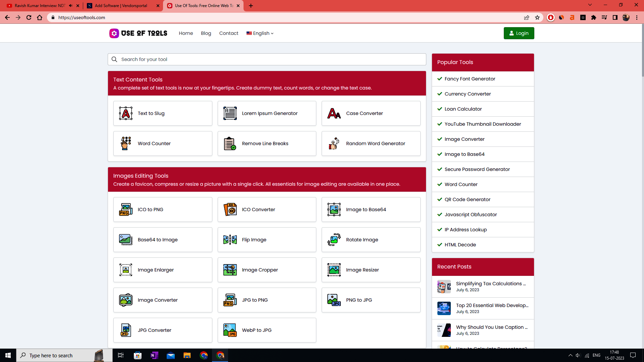Viewport: 644px width, 362px height.
Task: Open the WebP to JPG tool icon
Action: click(230, 330)
